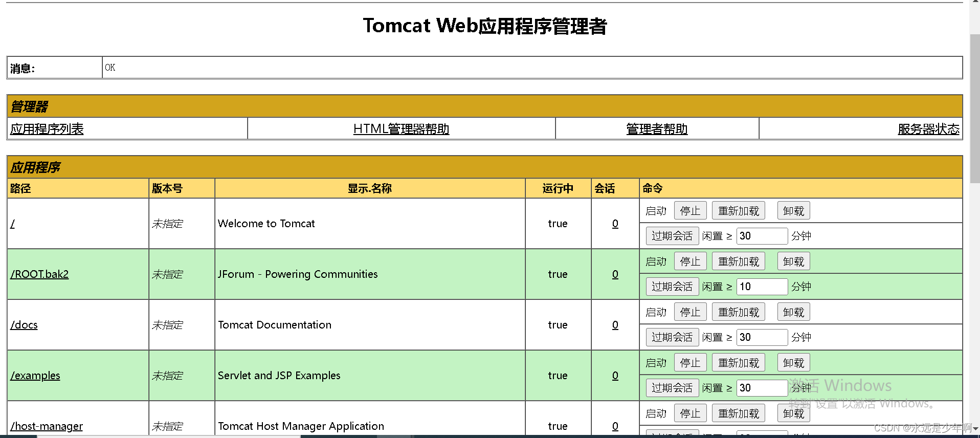
Task: Expire sessions for /ROOT.bak2 JForum
Action: 672,287
